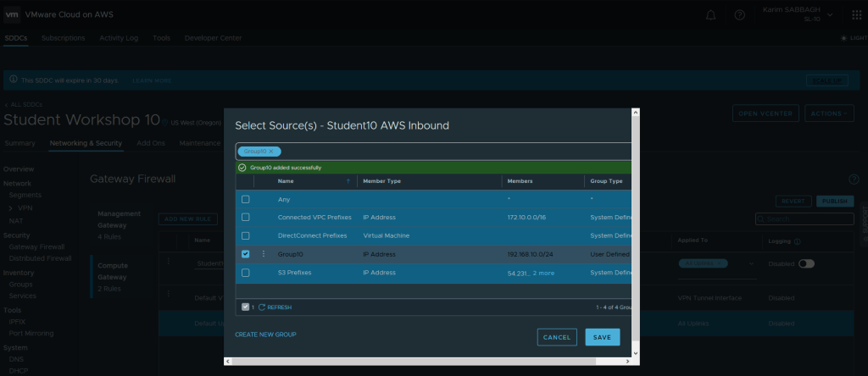
Task: Uncheck the Group10 checkbox
Action: tap(246, 253)
